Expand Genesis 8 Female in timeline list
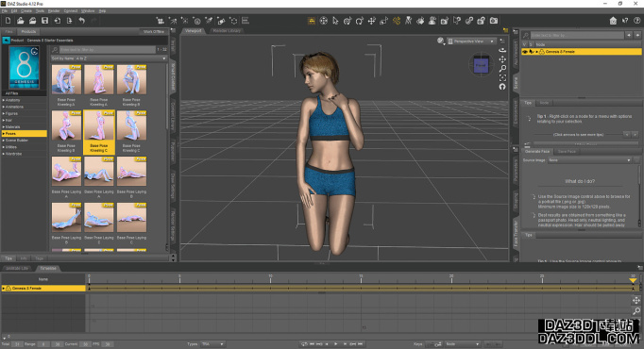 [x=3, y=289]
